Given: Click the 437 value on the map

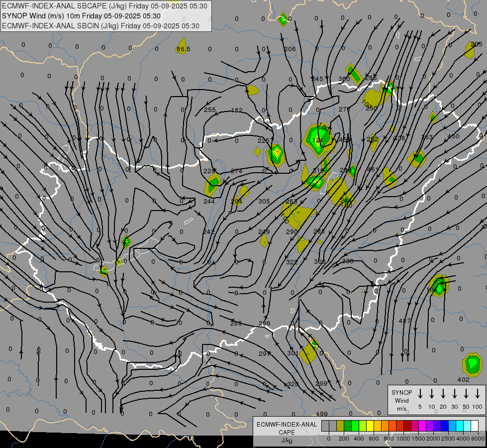Looking at the screenshot, I should (x=404, y=321).
